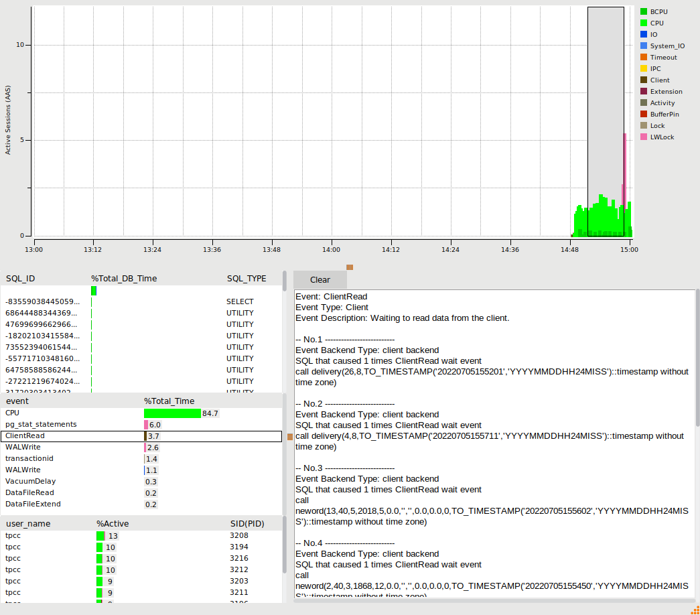This screenshot has width=700, height=615.
Task: Select SQL row 68644488344369...
Action: pyautogui.click(x=141, y=313)
